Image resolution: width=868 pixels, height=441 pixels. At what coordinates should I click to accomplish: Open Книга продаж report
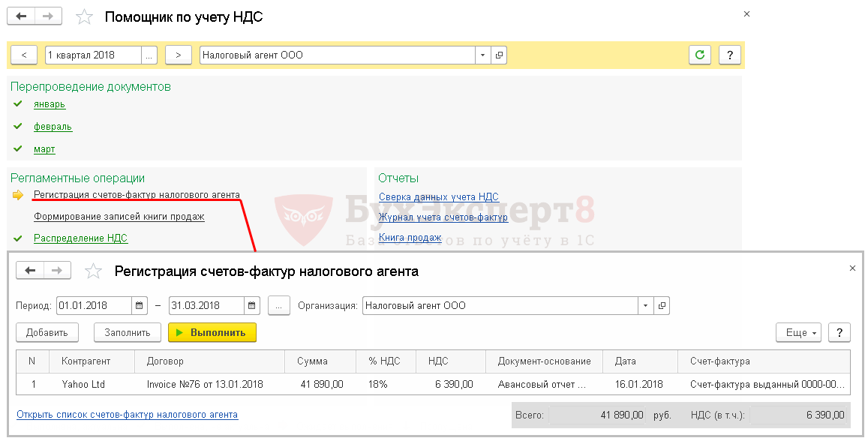[410, 238]
